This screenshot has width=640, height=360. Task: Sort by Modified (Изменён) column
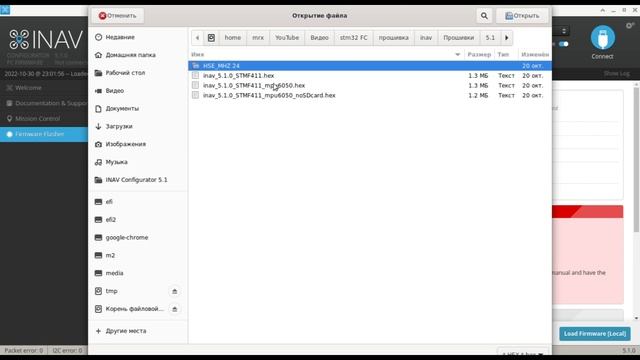point(535,54)
